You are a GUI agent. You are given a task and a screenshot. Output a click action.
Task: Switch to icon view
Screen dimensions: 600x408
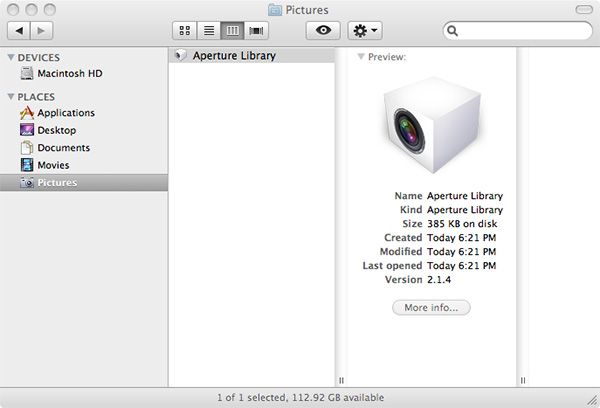[184, 31]
